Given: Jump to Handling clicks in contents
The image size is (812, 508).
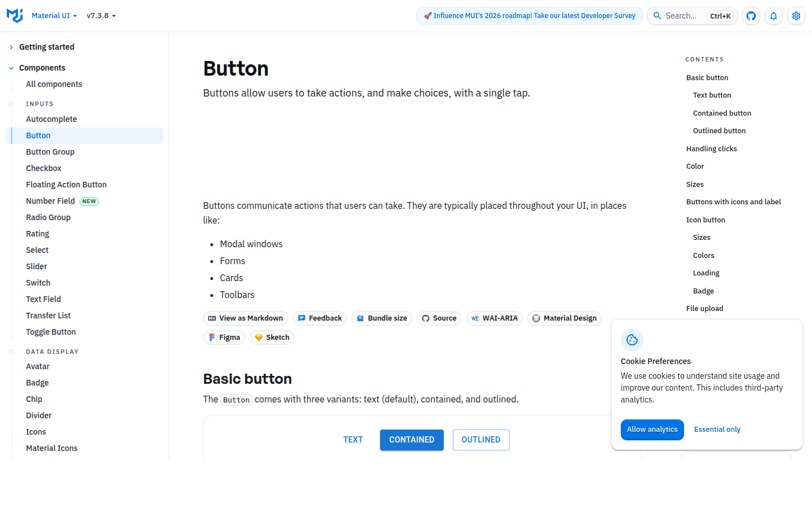Looking at the screenshot, I should [x=712, y=149].
